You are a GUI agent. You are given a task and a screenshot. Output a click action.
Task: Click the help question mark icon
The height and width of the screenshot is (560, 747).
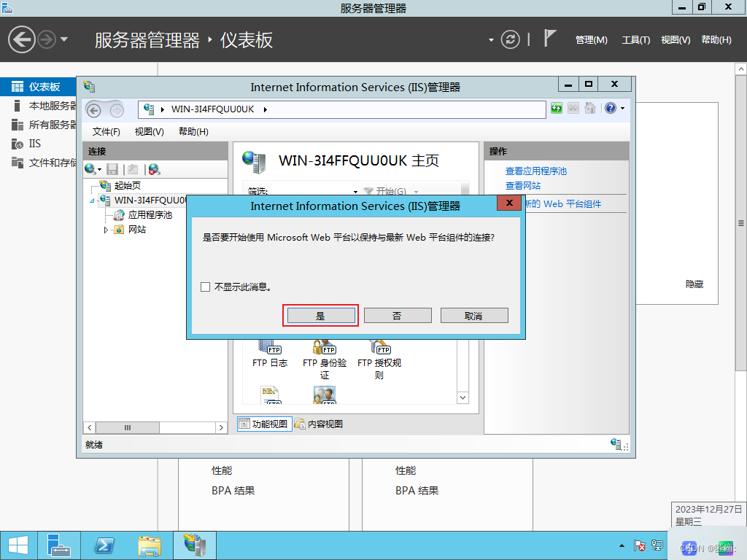click(x=611, y=108)
